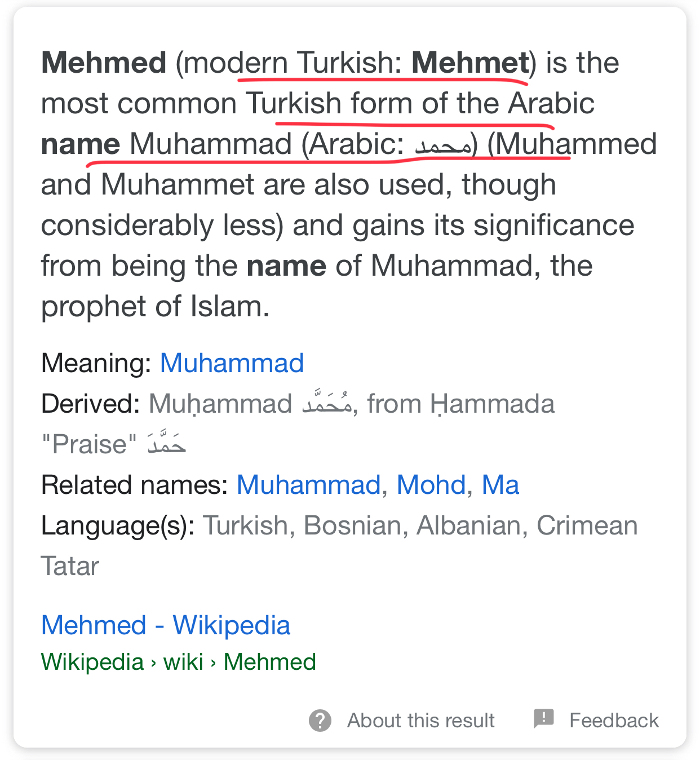Open the "About this result" text link
This screenshot has width=700, height=760.
[420, 721]
